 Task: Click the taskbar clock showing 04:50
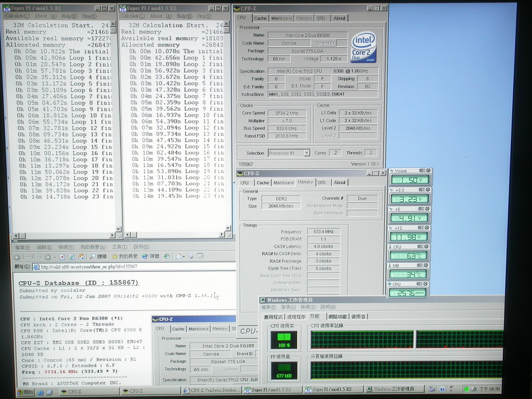pyautogui.click(x=489, y=389)
